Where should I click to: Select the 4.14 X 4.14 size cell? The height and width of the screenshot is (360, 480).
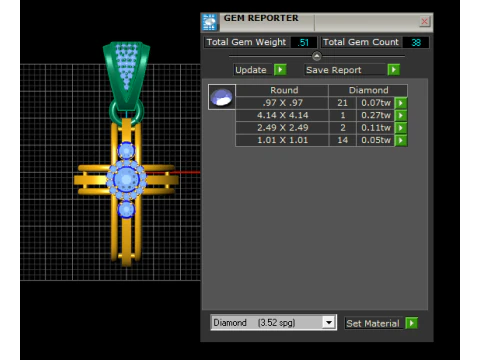(282, 115)
